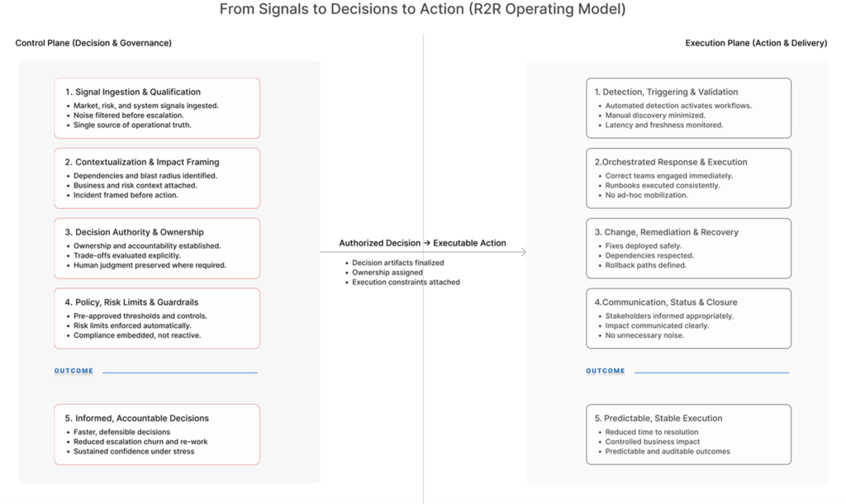
Task: Select the Execution Plane (Action & Delivery) heading
Action: click(756, 43)
